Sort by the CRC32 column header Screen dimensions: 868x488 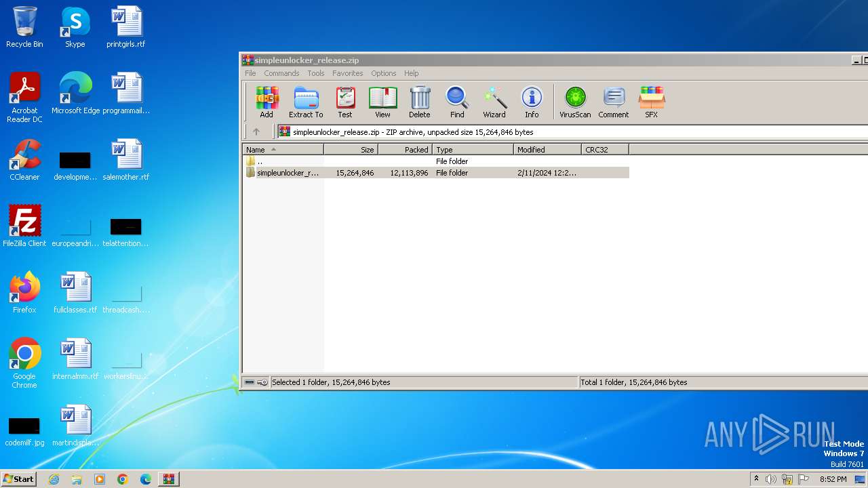(x=605, y=150)
